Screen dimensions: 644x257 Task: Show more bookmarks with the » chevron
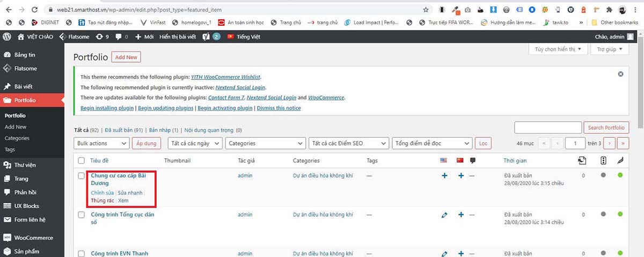[581, 23]
